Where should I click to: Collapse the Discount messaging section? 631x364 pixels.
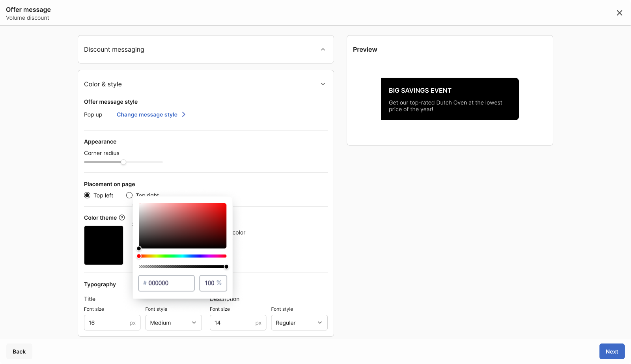(323, 49)
